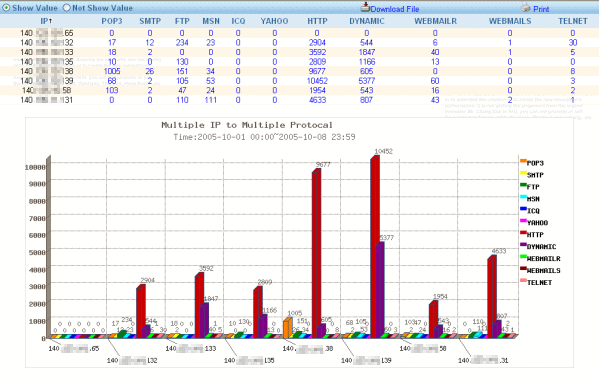
Task: Click the FTP green legend swatch
Action: click(x=523, y=185)
